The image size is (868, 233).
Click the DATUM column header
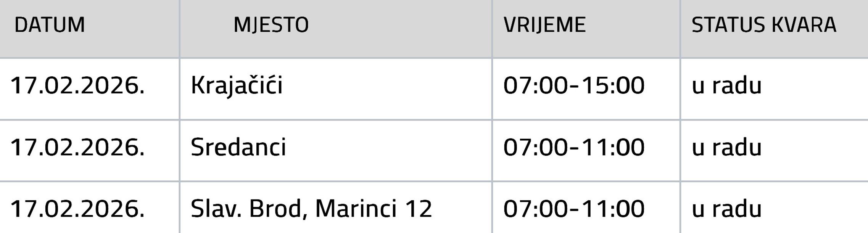(x=50, y=25)
